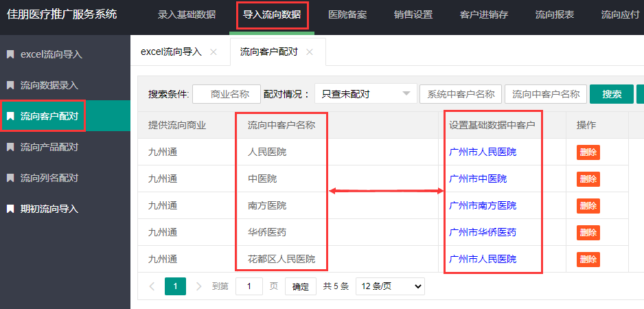Click bookmark icon beside 流向数据录入
Screen dimensions: 644x309
10,85
